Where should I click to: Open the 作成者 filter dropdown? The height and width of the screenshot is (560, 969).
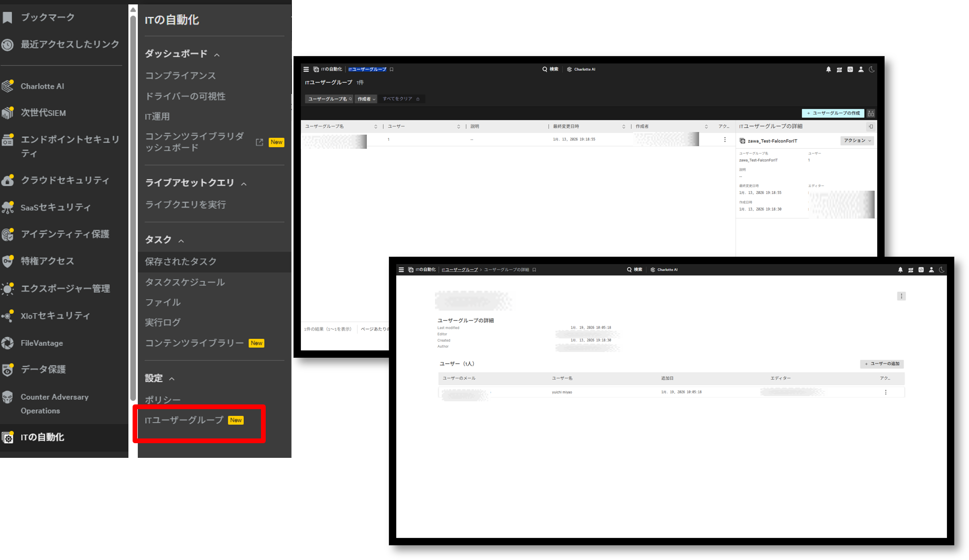tap(366, 99)
